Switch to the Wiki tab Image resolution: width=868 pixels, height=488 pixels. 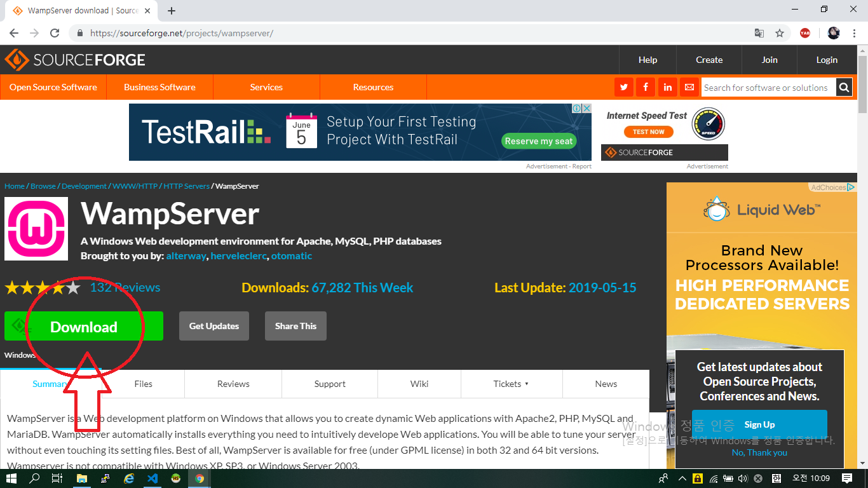click(419, 384)
